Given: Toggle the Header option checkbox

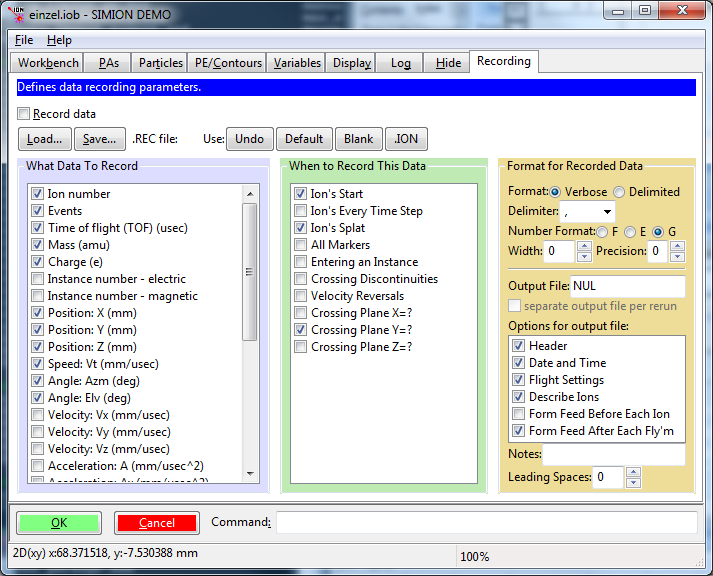Looking at the screenshot, I should click(x=518, y=346).
